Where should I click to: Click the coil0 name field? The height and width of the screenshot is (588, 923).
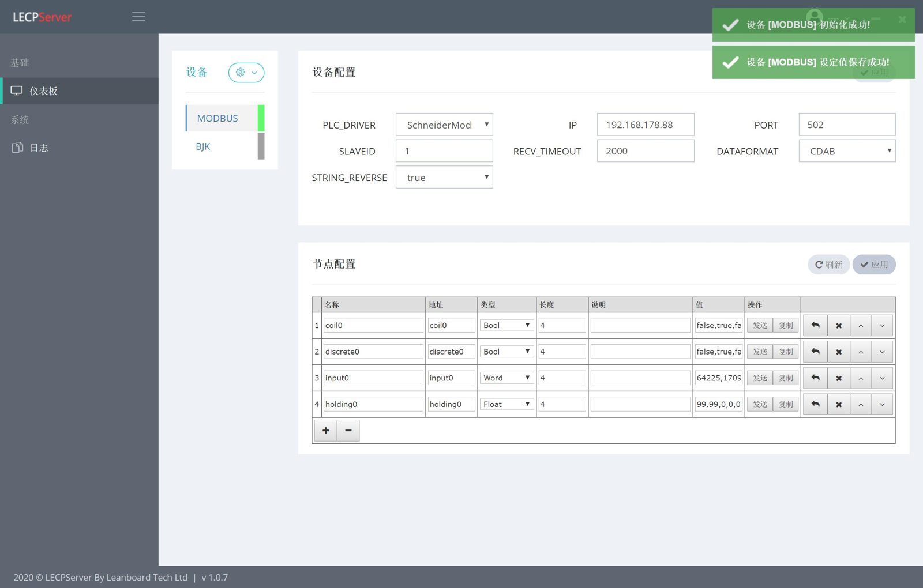click(x=373, y=325)
